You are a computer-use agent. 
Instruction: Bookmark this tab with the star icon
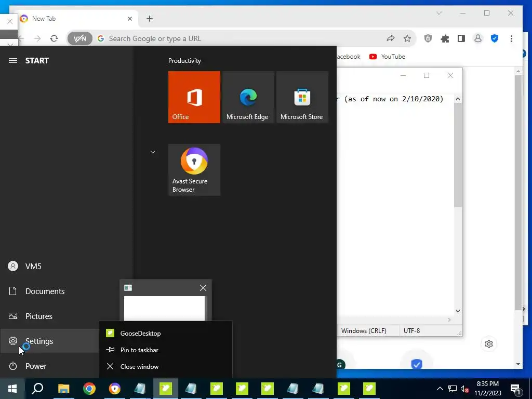click(x=407, y=38)
